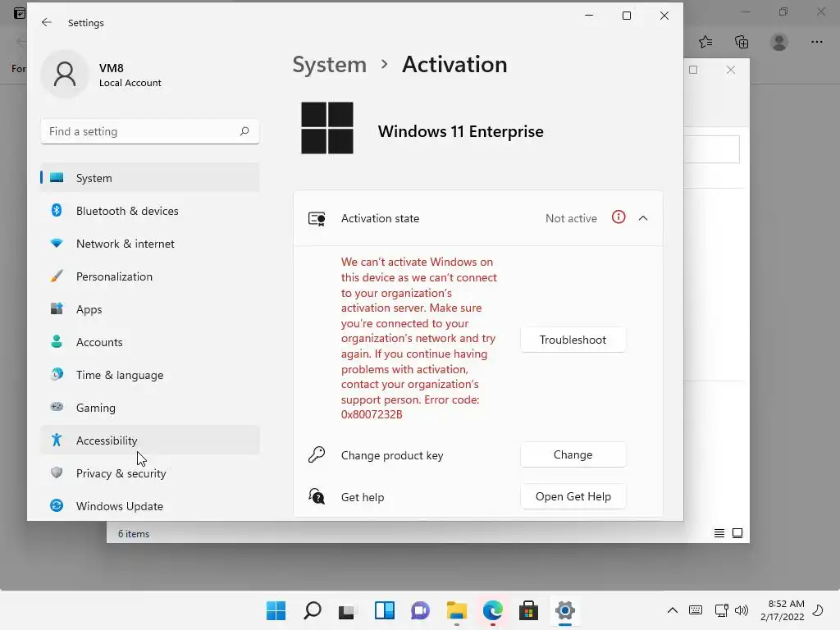Image resolution: width=840 pixels, height=630 pixels.
Task: Open System settings category
Action: [x=150, y=178]
